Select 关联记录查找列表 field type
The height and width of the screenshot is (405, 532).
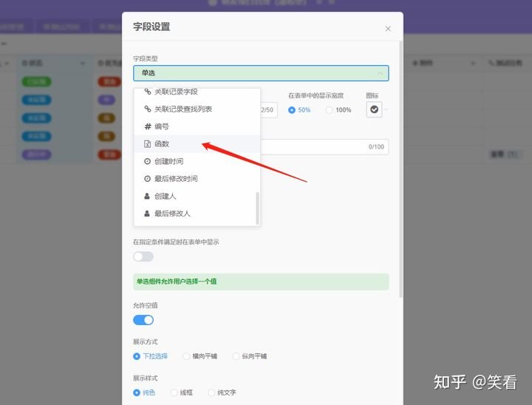click(197, 109)
